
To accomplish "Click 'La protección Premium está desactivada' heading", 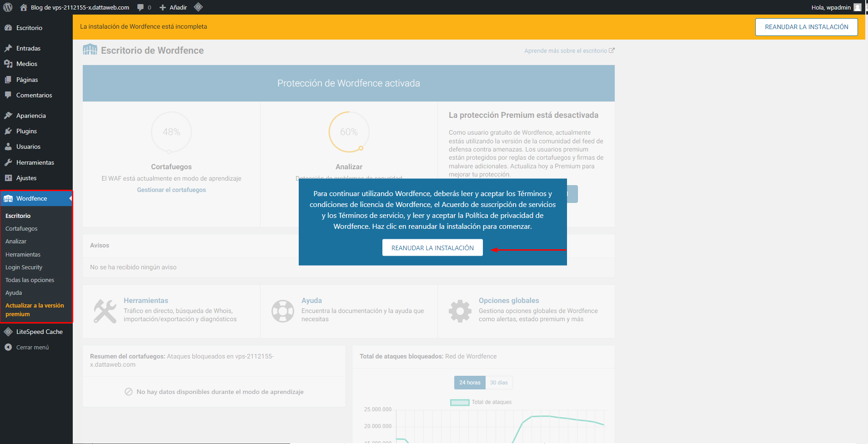I will pyautogui.click(x=523, y=115).
